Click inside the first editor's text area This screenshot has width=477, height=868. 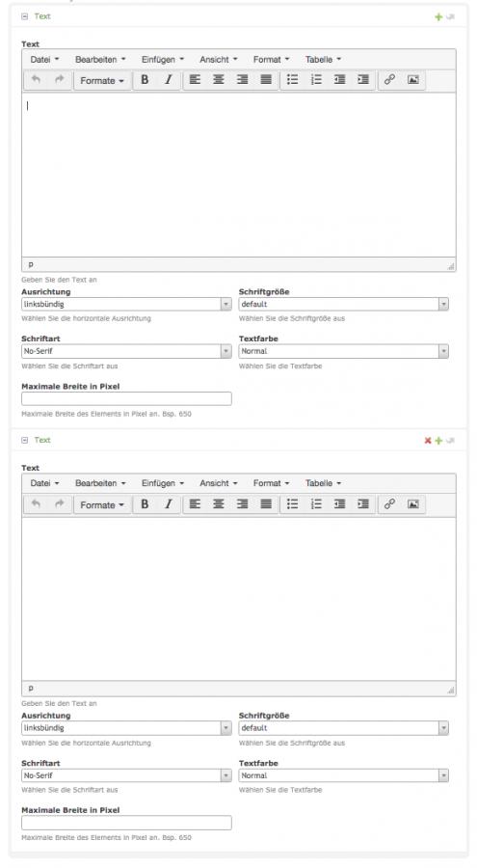pos(239,175)
